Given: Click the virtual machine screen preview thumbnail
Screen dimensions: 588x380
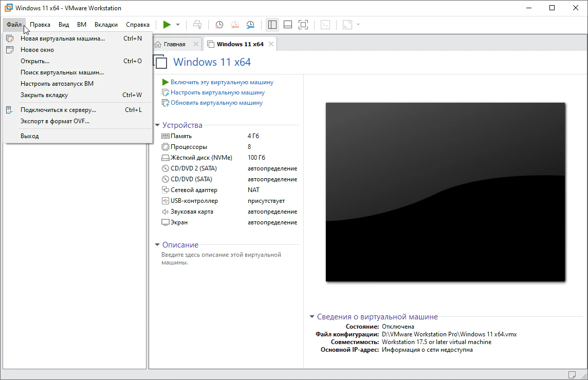Looking at the screenshot, I should [445, 192].
